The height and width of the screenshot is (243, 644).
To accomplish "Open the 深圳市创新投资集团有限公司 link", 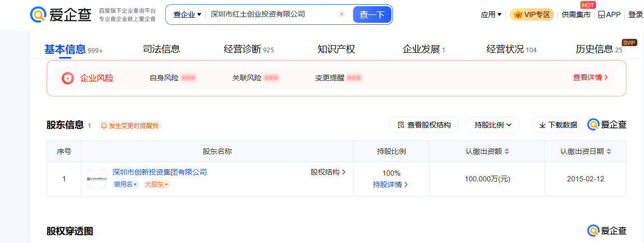I will pyautogui.click(x=159, y=172).
